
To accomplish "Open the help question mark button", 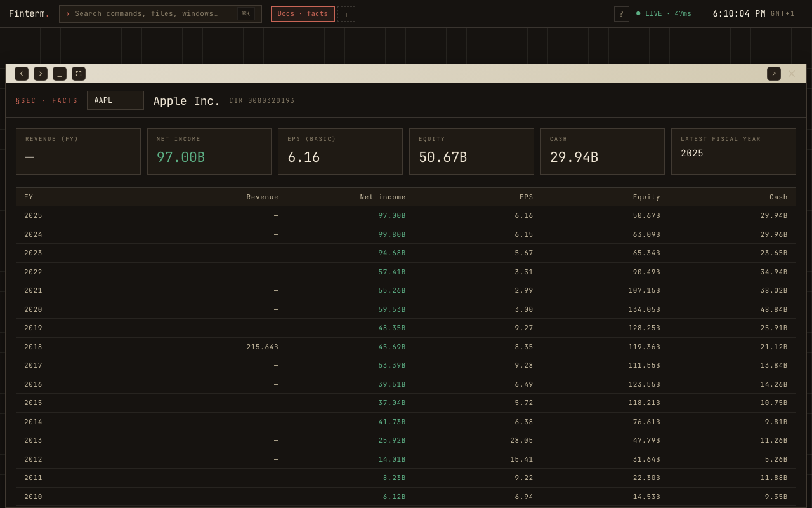I will pyautogui.click(x=622, y=14).
